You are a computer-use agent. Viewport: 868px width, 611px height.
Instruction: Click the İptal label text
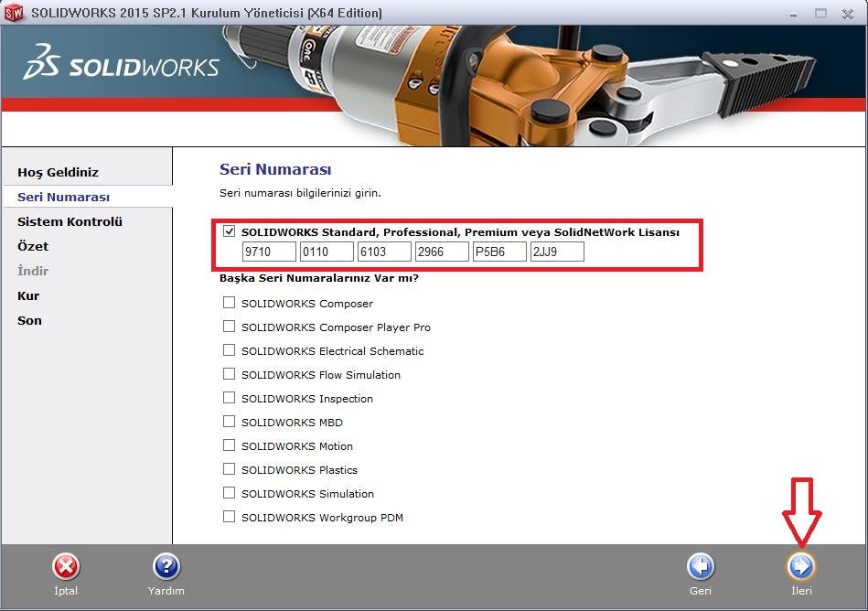[66, 591]
